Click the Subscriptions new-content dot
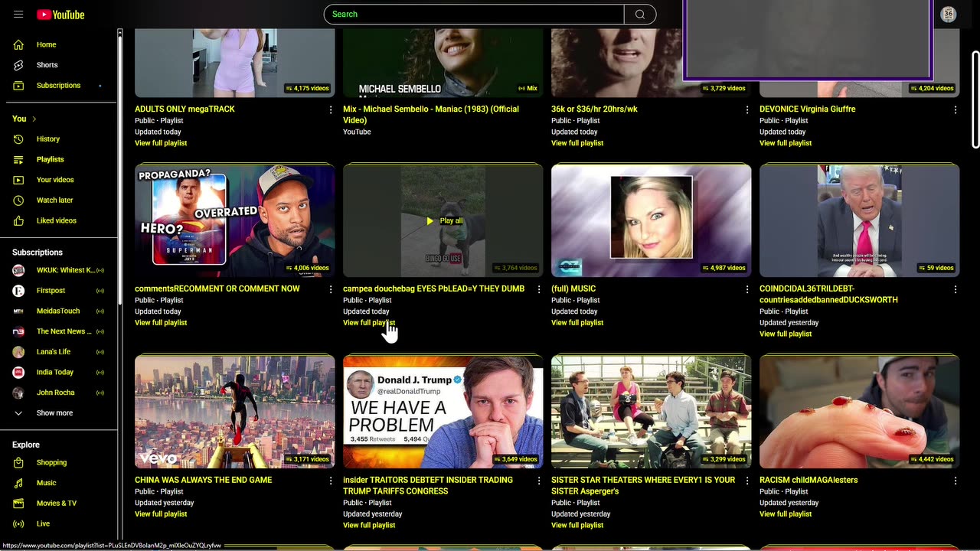980x551 pixels. (x=100, y=86)
